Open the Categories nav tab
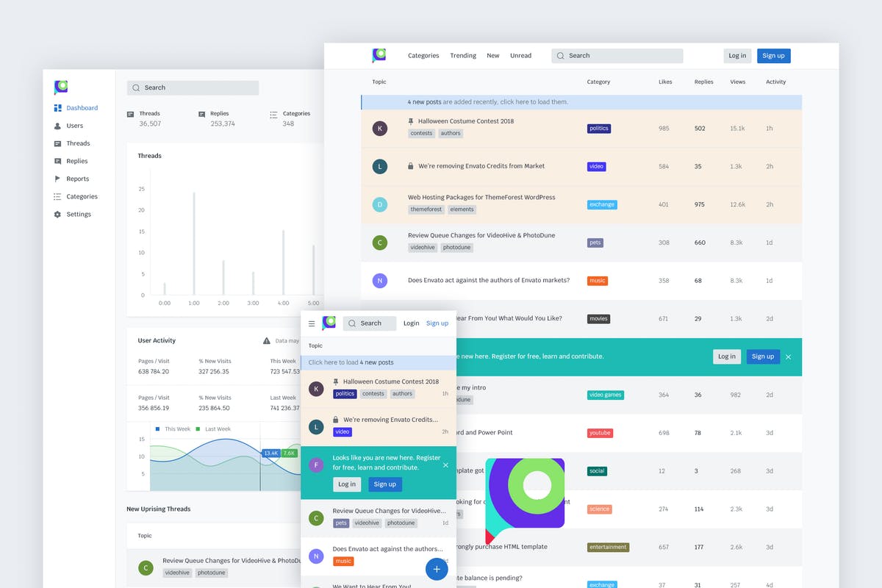 [x=423, y=56]
